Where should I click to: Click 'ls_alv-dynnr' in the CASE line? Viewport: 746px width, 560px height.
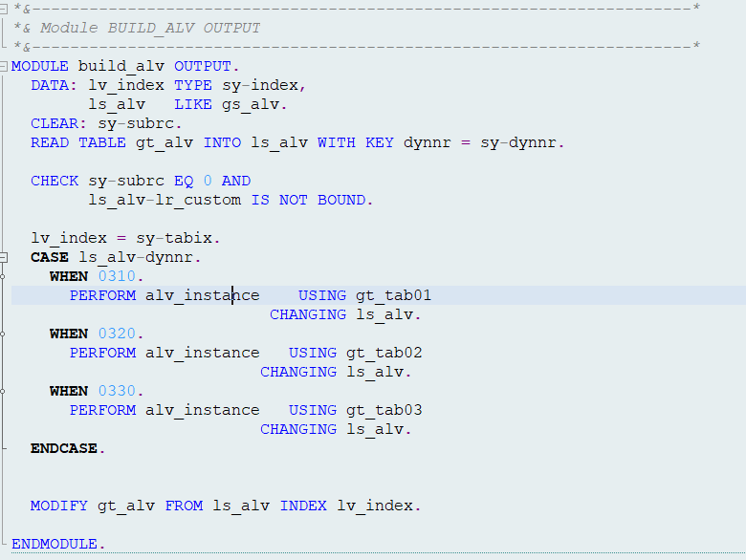(136, 257)
